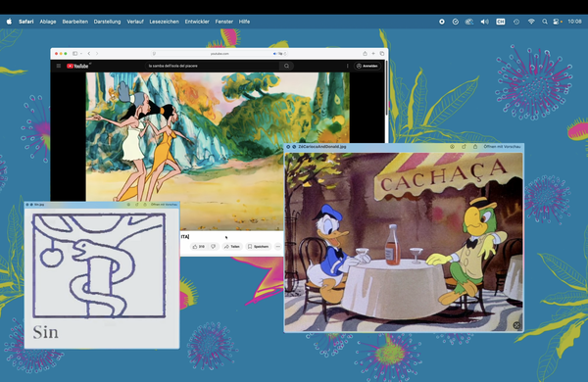Screen dimensions: 588x382
Task: Open Spotlight search in menu bar
Action: coord(545,22)
